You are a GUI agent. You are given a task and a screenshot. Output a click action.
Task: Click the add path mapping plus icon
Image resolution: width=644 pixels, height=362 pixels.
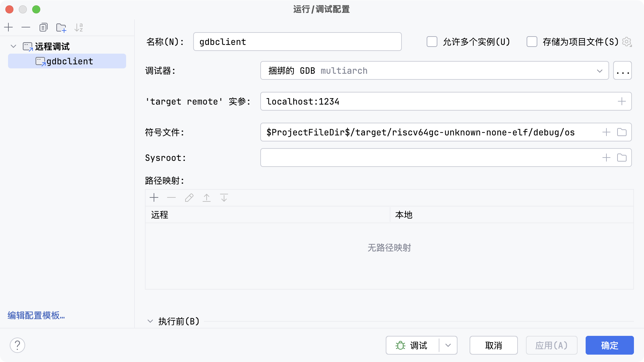[154, 198]
